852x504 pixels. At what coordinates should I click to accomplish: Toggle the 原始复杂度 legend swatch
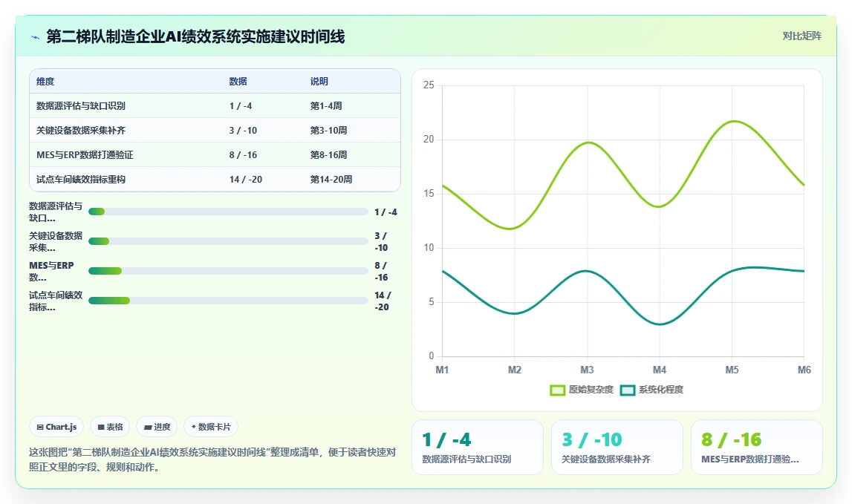click(x=558, y=390)
